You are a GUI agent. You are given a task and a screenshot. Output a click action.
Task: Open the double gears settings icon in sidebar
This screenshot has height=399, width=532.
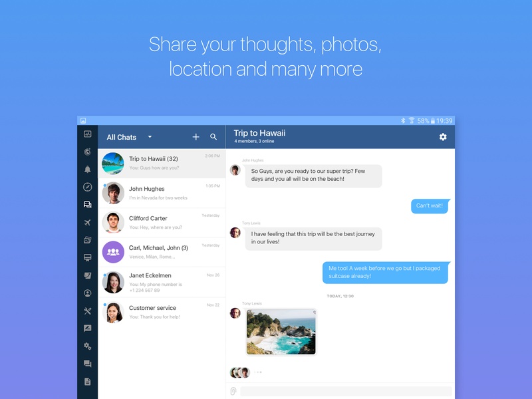88,346
